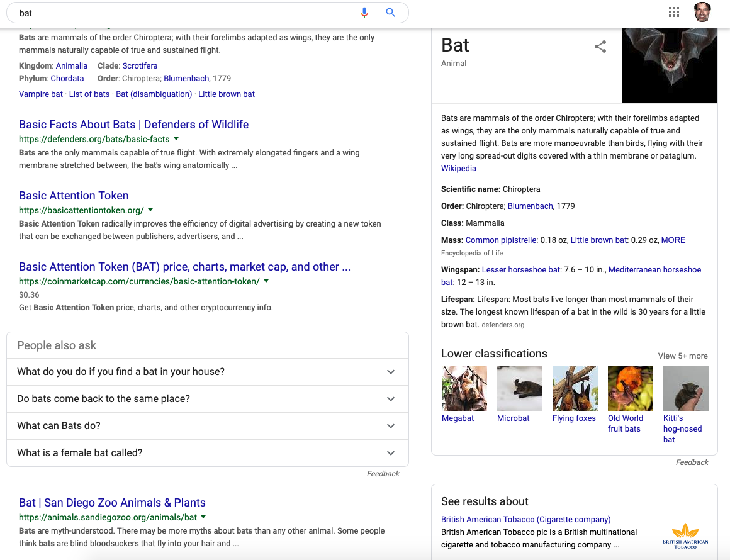Open Basic Attention Token price charts result
This screenshot has height=560, width=730.
click(x=184, y=267)
